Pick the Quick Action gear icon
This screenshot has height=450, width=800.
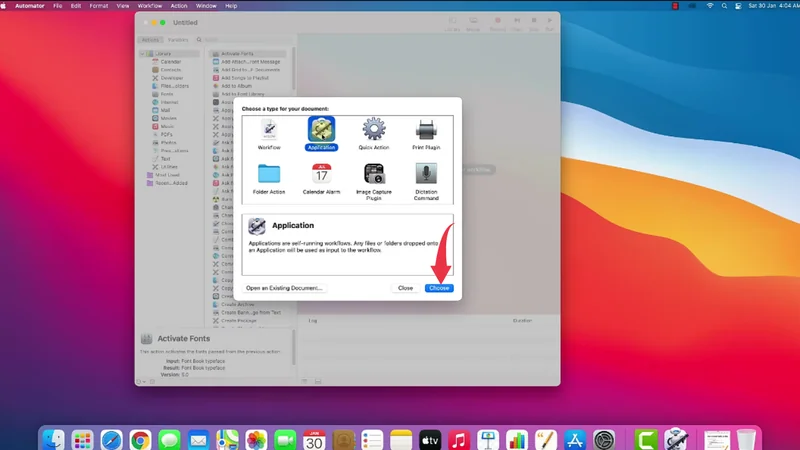coord(374,130)
